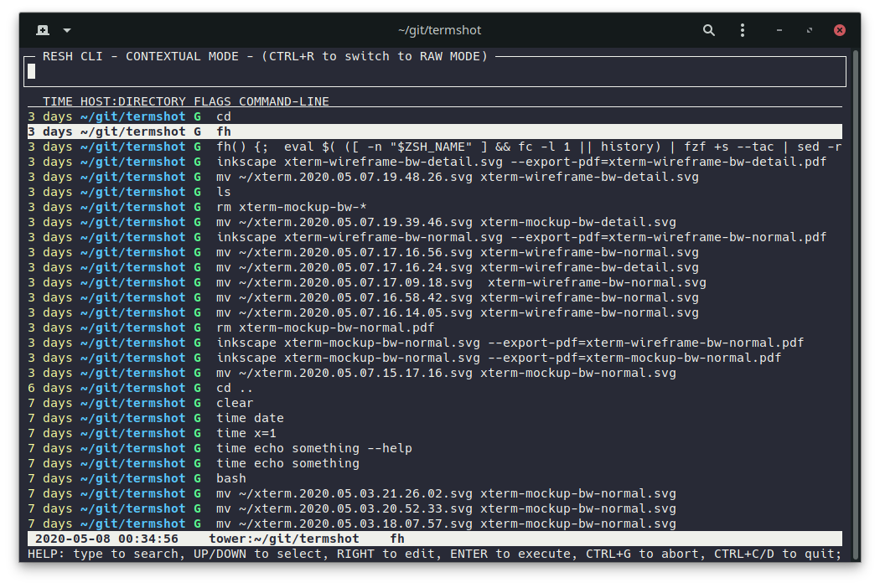Choose the 'clear' command row
This screenshot has width=880, height=588.
point(235,403)
